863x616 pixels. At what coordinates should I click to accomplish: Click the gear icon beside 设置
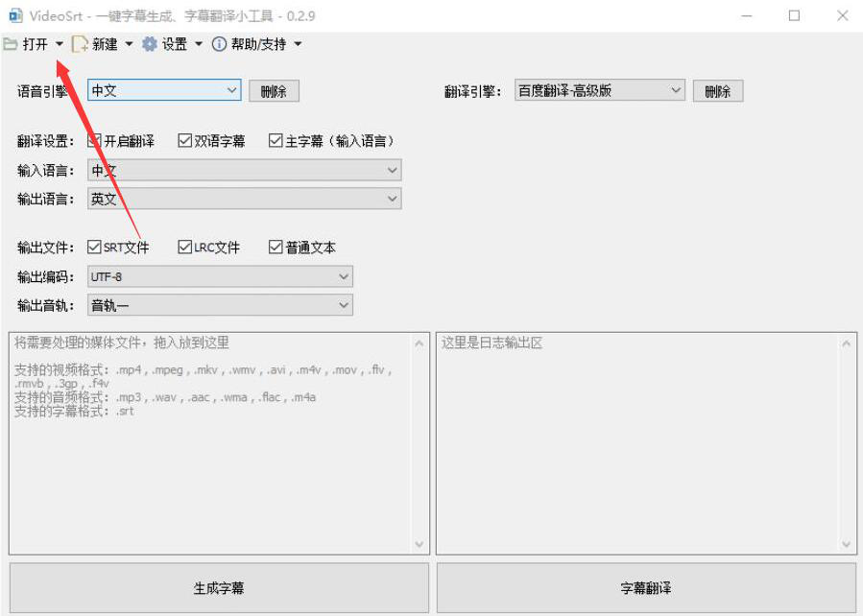(x=150, y=44)
